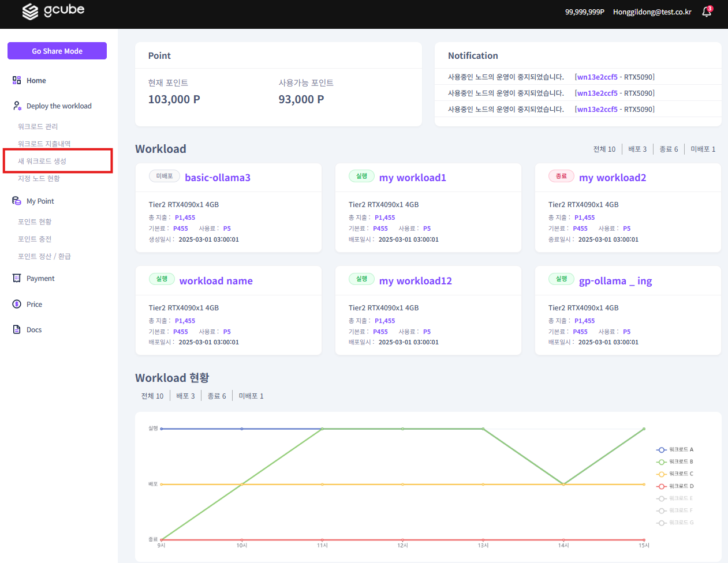Open 포인트 충전 sidebar item

pos(35,239)
